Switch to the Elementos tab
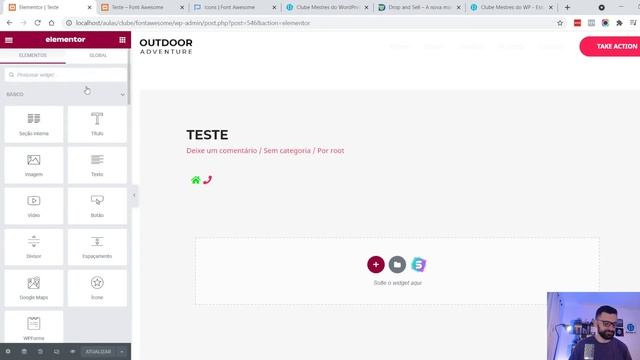This screenshot has height=360, width=640. (x=33, y=55)
